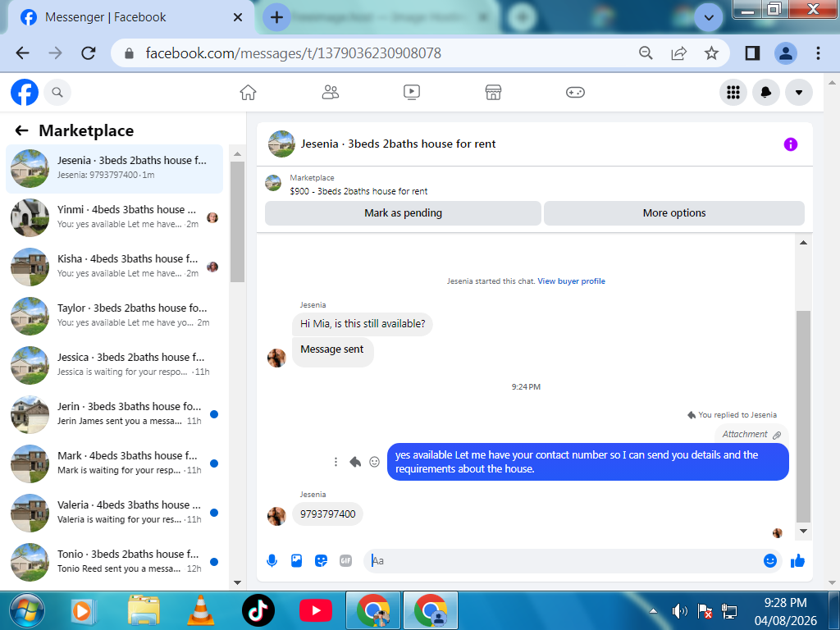Screen dimensions: 840x630
Task: Click the voice clip microphone icon
Action: (x=272, y=561)
